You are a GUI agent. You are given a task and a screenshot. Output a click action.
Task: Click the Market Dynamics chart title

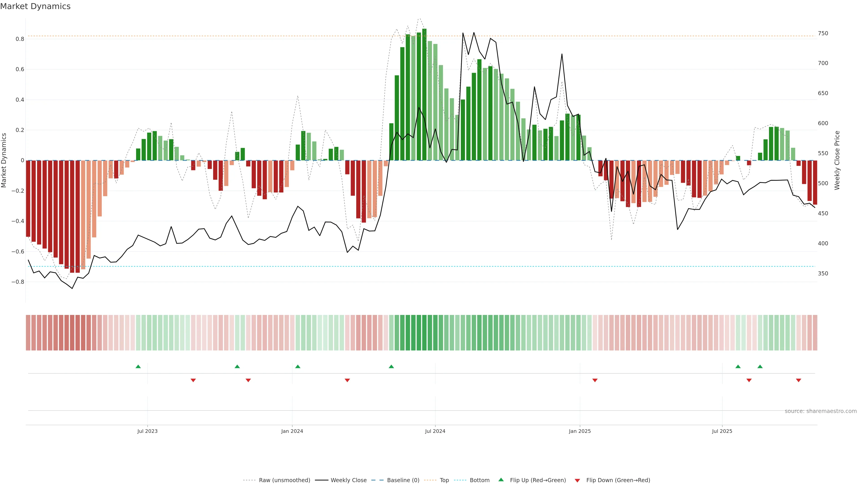[x=35, y=6]
